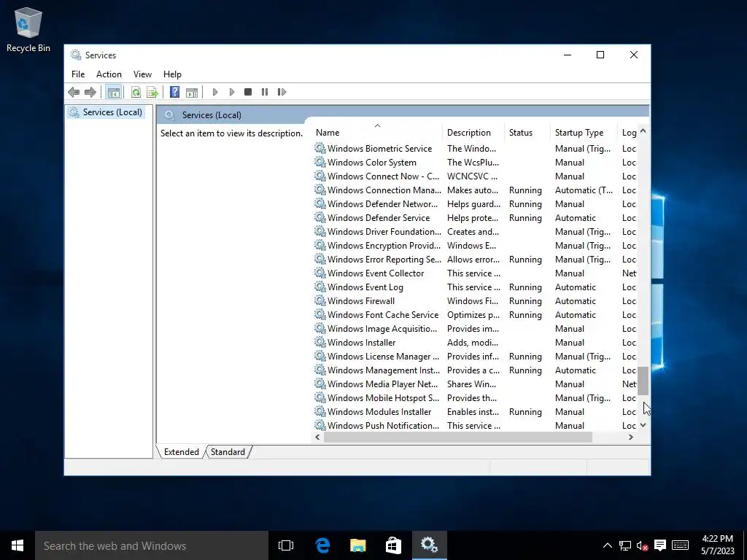
Task: Click gear icon beside Windows Modules Installer
Action: click(320, 411)
